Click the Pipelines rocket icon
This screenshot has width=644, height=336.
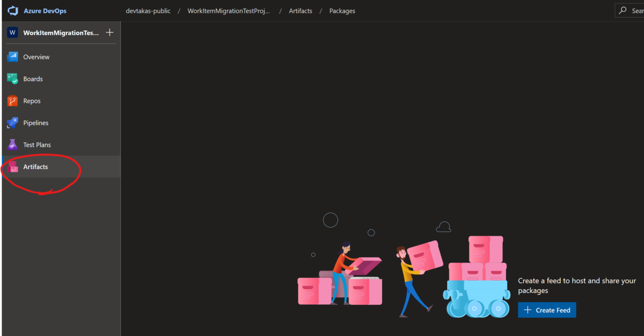click(12, 123)
